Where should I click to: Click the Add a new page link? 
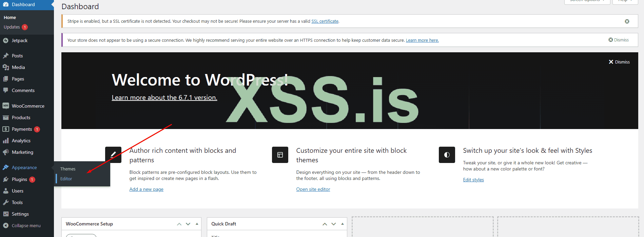pos(147,189)
